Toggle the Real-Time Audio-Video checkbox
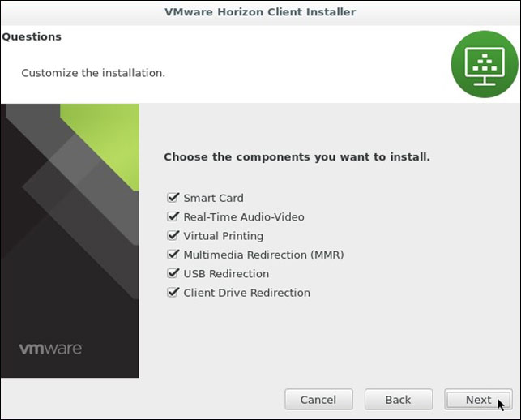This screenshot has height=420, width=521. (173, 216)
